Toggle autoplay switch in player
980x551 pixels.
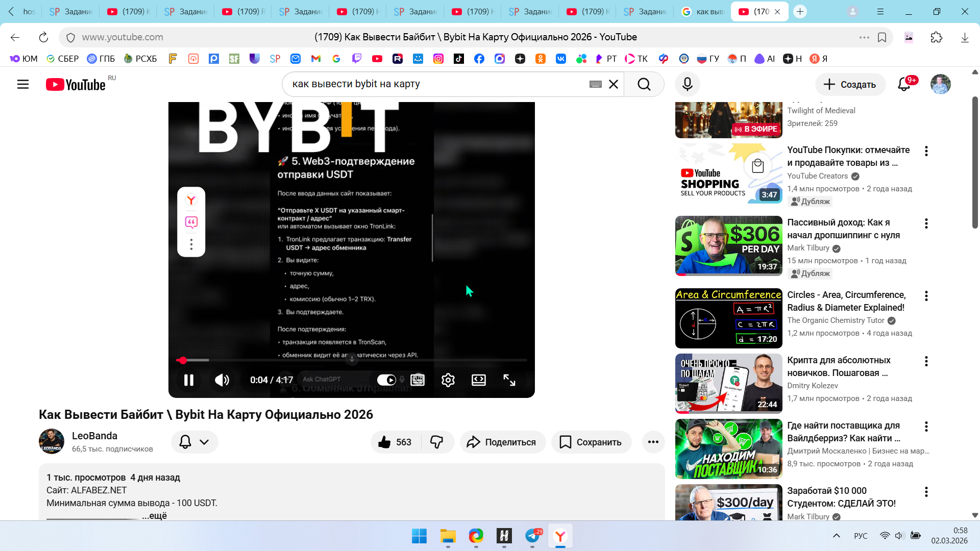(386, 380)
